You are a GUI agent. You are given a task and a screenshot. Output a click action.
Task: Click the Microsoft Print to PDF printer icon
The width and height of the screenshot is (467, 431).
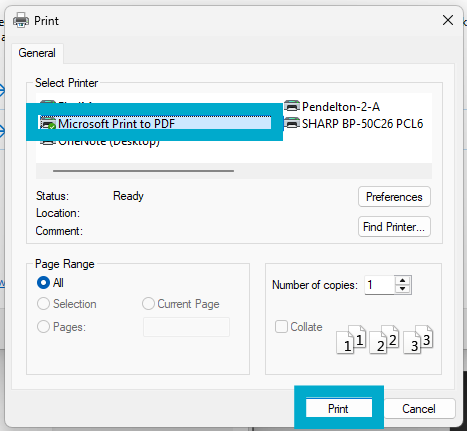click(x=48, y=123)
